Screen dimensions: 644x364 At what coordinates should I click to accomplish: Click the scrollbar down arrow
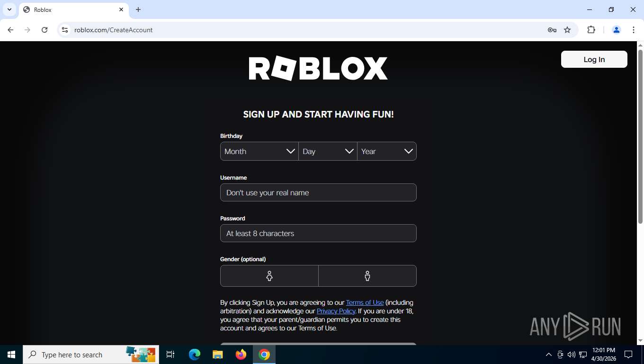coord(640,340)
